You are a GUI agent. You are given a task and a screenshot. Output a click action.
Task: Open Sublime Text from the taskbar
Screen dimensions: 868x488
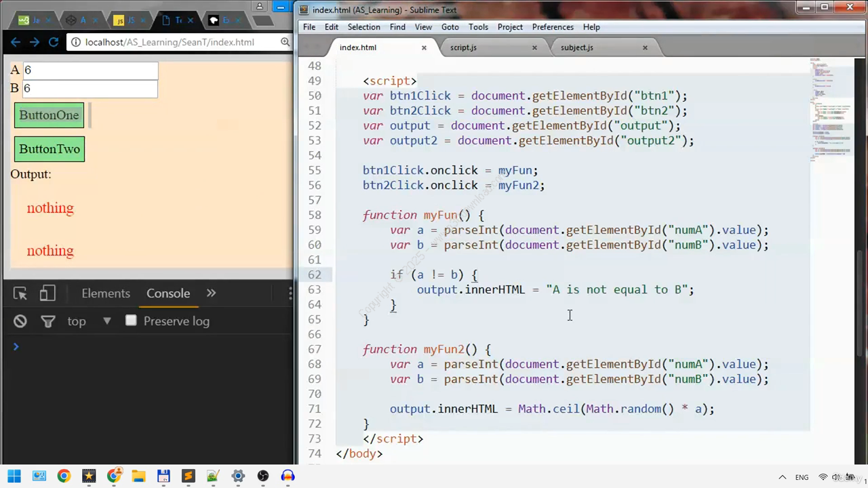[x=188, y=476]
